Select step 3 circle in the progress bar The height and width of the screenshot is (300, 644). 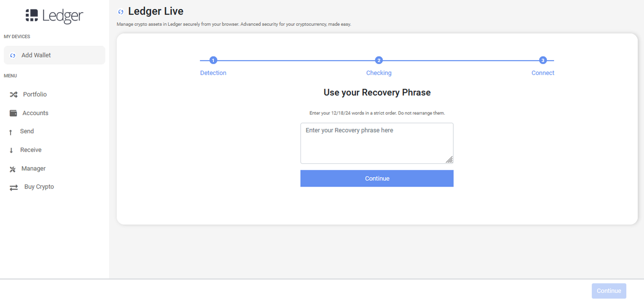point(543,60)
